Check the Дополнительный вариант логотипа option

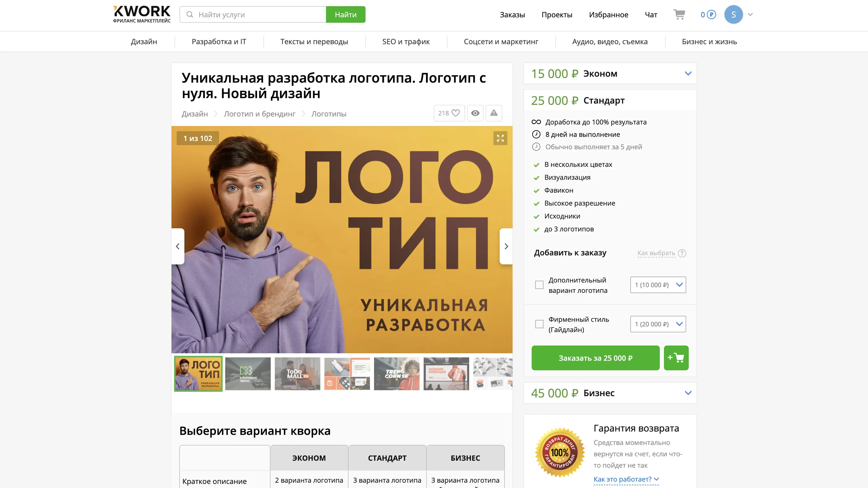(x=539, y=285)
